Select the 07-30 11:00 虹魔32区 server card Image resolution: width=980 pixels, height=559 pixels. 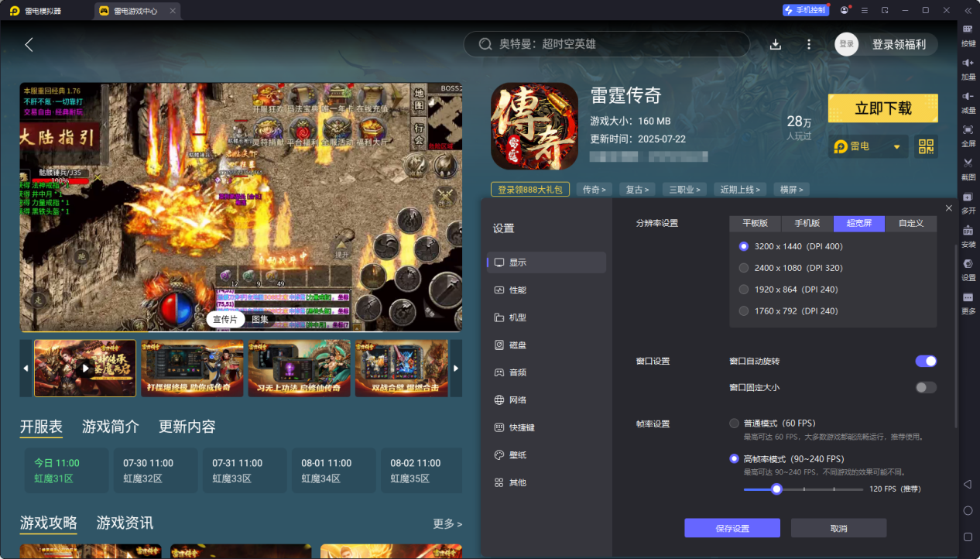coord(156,471)
